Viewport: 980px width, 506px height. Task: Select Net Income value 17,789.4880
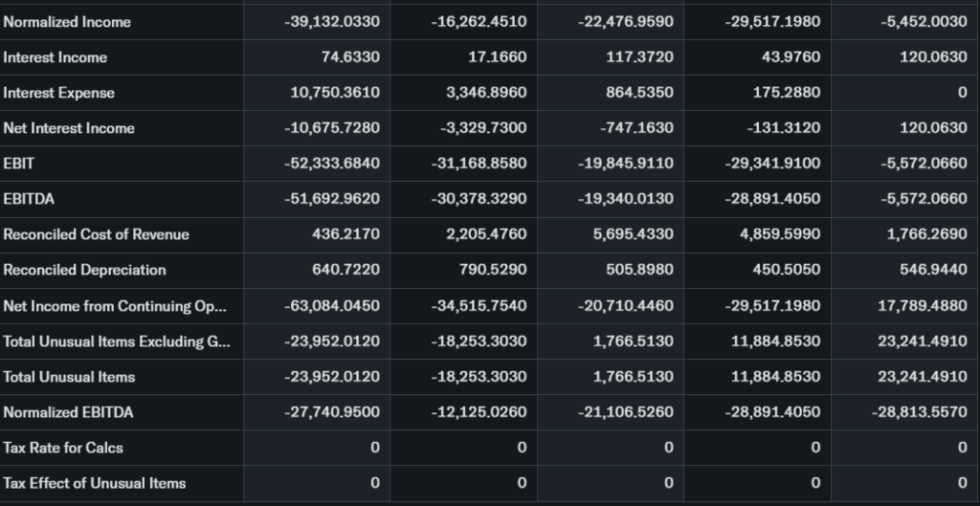(923, 306)
